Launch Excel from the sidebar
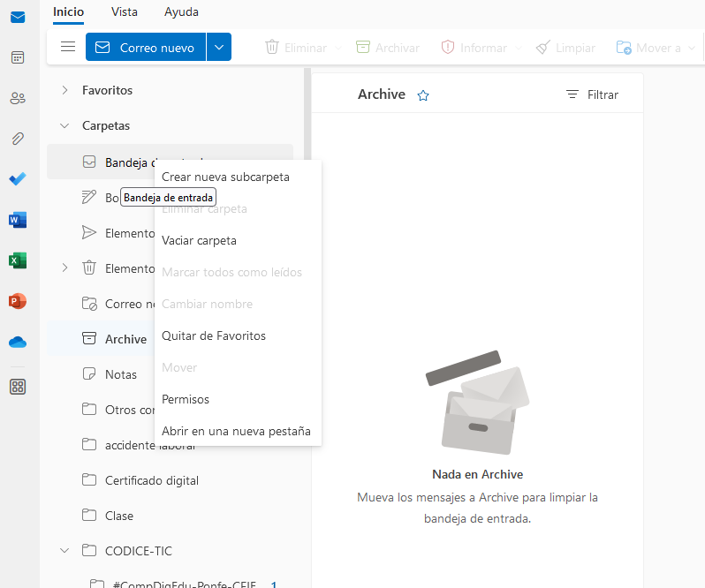Image resolution: width=705 pixels, height=588 pixels. tap(18, 260)
